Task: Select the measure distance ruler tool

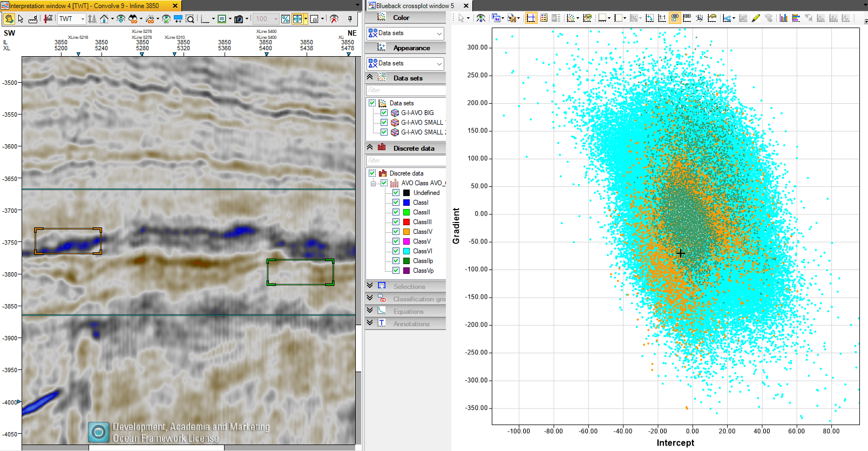Action: click(x=33, y=19)
